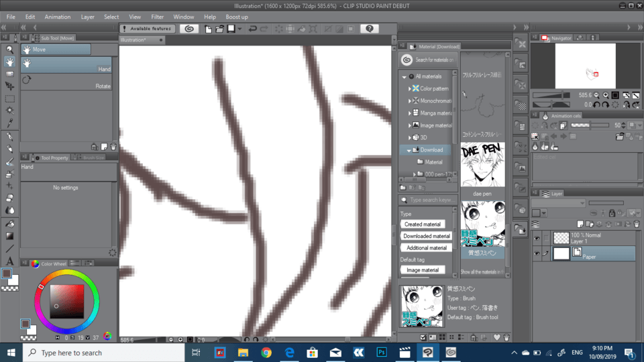This screenshot has width=644, height=362.
Task: Toggle Downloaded material filter
Action: (x=427, y=236)
